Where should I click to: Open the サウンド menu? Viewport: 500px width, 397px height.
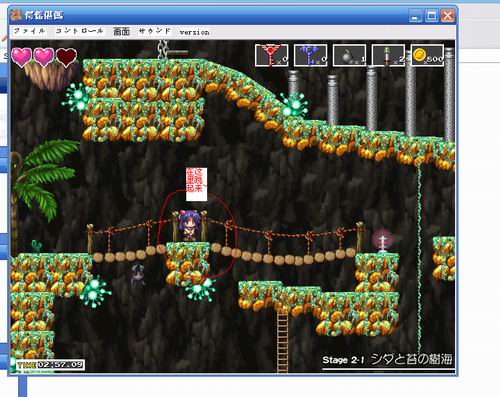tap(155, 31)
